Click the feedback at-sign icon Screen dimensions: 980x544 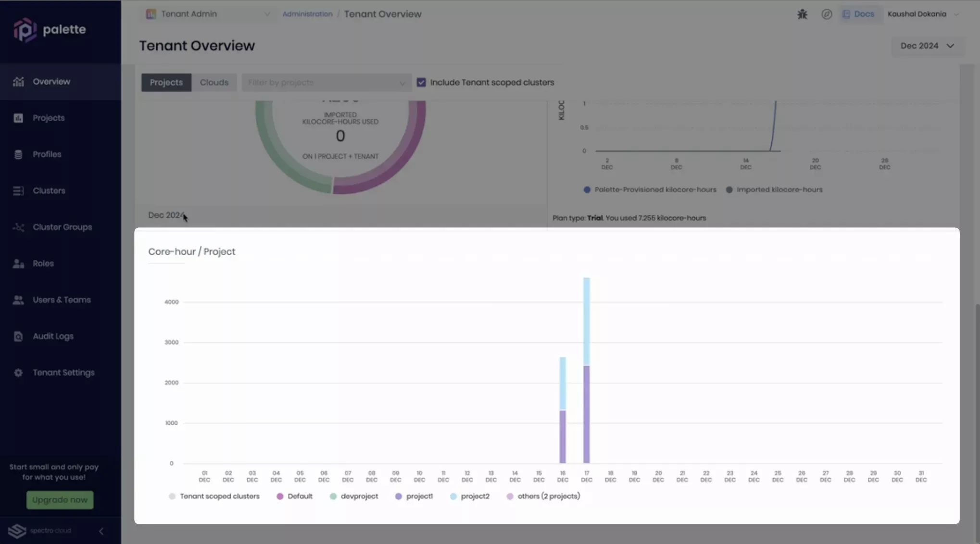[826, 14]
